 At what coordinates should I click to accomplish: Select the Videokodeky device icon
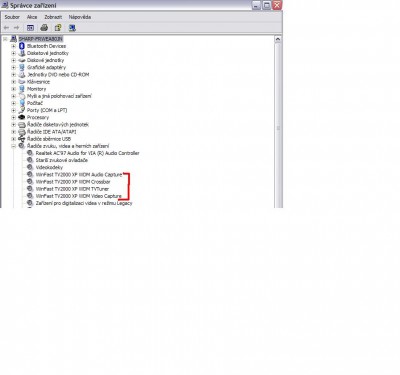tap(30, 167)
